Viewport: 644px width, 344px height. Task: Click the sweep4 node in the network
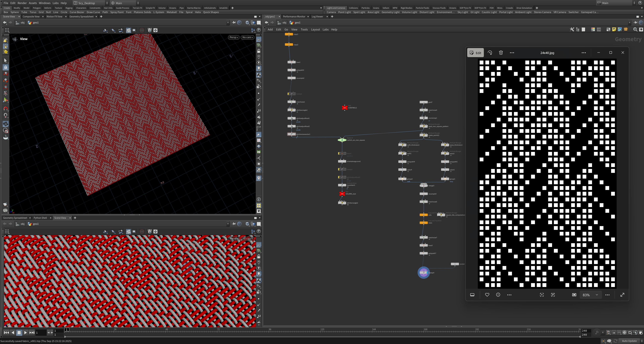click(x=423, y=272)
